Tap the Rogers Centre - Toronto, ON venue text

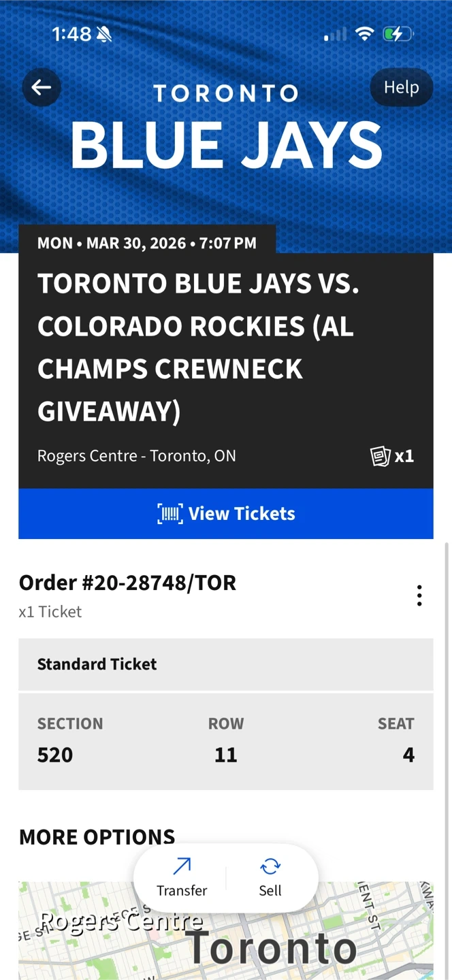(x=137, y=456)
